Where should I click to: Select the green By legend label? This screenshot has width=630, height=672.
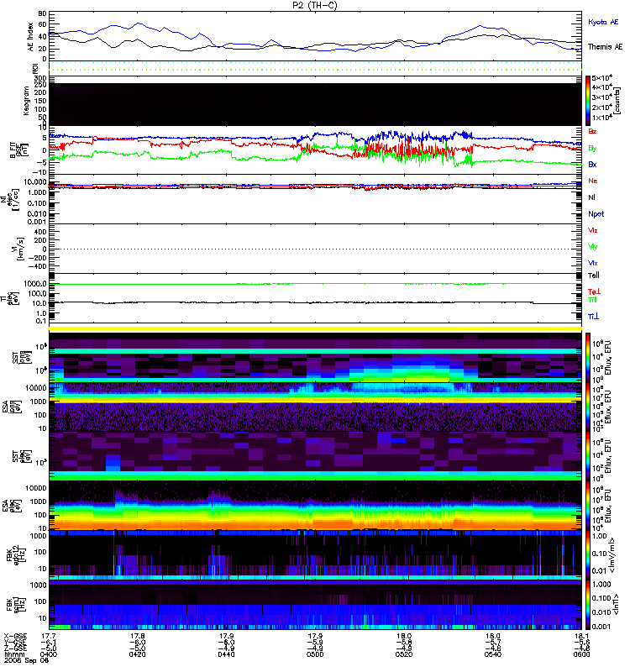click(x=593, y=148)
